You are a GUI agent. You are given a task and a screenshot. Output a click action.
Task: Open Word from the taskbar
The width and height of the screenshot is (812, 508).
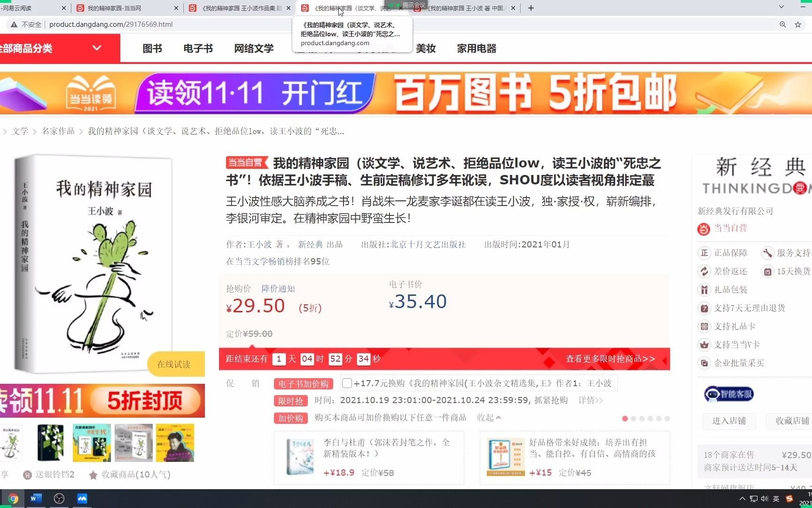(36, 499)
